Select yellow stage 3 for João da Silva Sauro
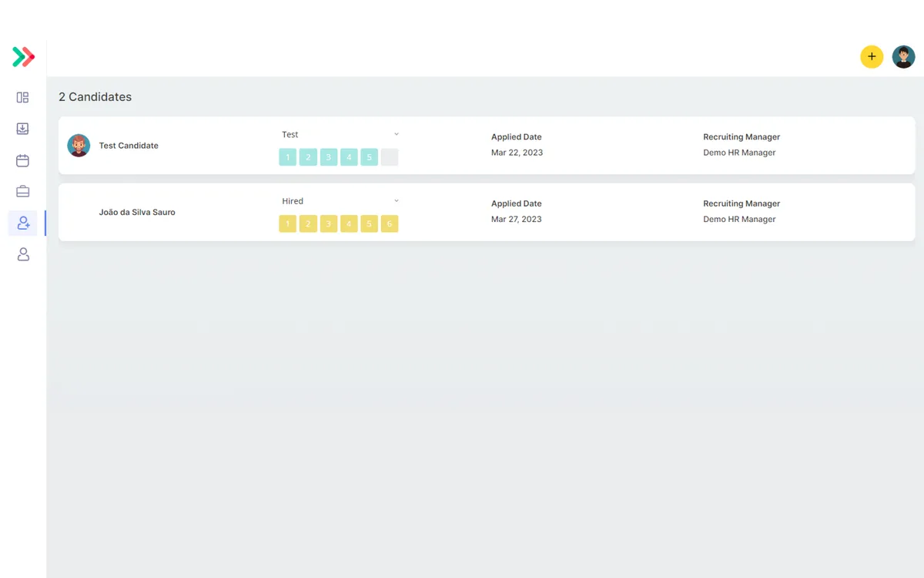The height and width of the screenshot is (578, 924). 329,224
